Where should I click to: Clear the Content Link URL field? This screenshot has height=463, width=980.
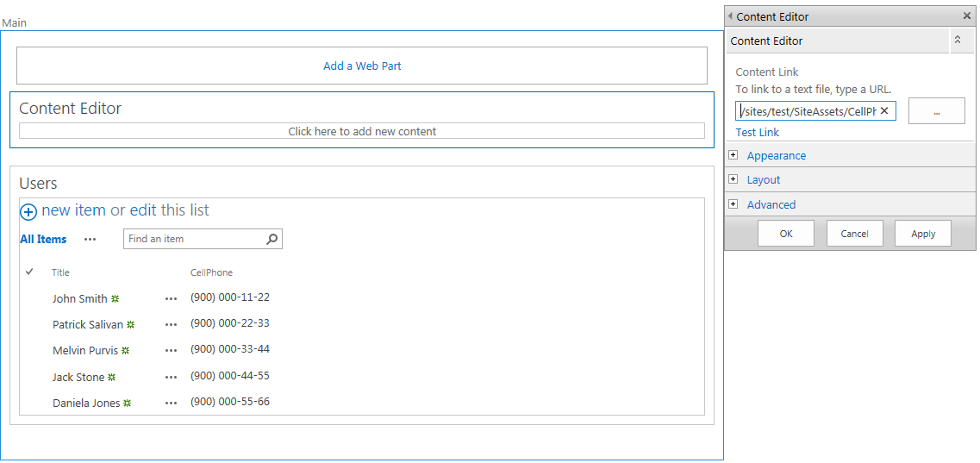coord(884,111)
